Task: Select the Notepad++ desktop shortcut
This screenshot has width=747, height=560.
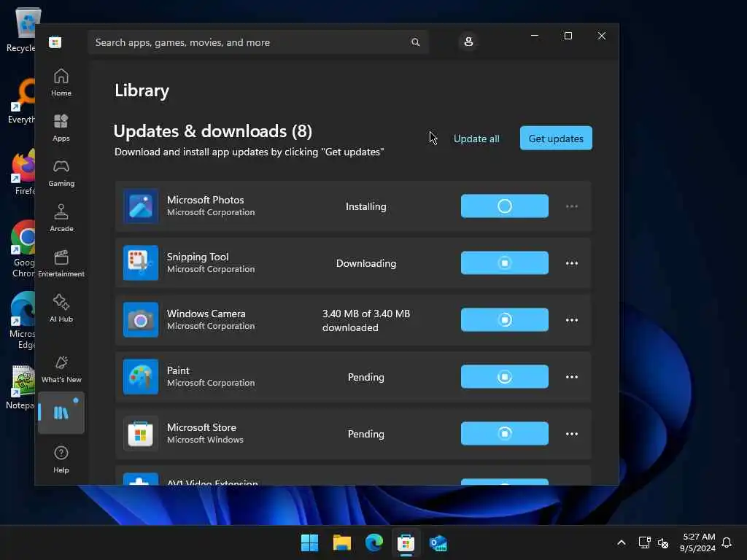Action: point(21,386)
